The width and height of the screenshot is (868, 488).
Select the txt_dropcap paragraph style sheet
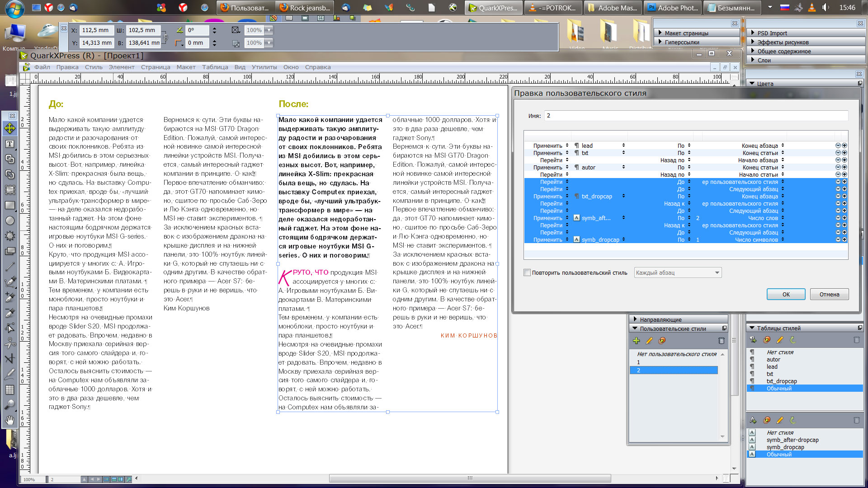click(781, 381)
